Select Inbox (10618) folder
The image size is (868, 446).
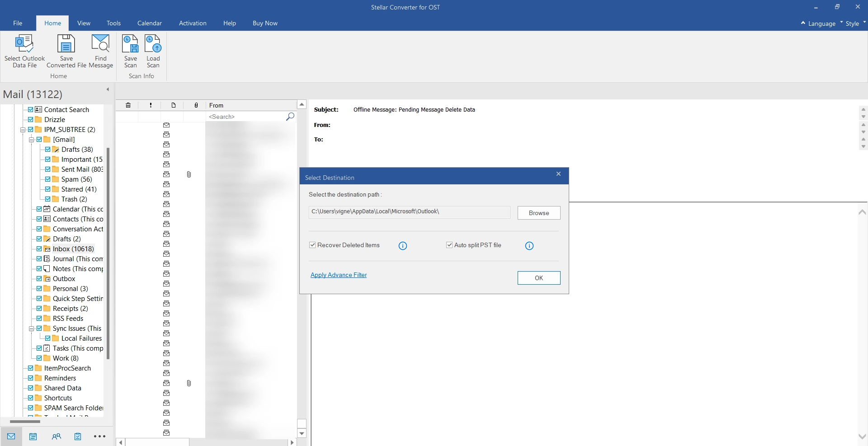coord(73,249)
